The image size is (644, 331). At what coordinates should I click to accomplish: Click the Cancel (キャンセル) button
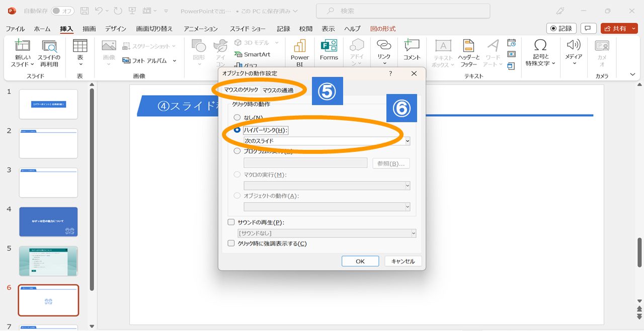coord(403,261)
